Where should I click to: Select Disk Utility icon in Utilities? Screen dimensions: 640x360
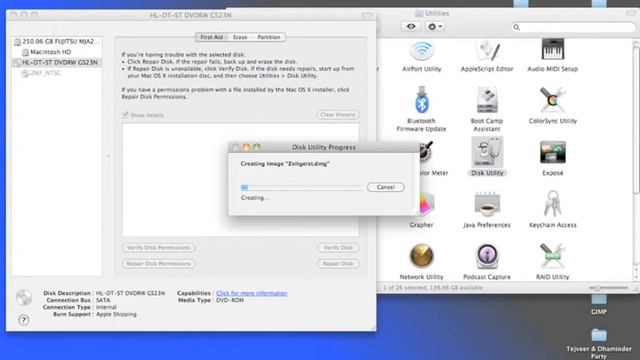[487, 152]
